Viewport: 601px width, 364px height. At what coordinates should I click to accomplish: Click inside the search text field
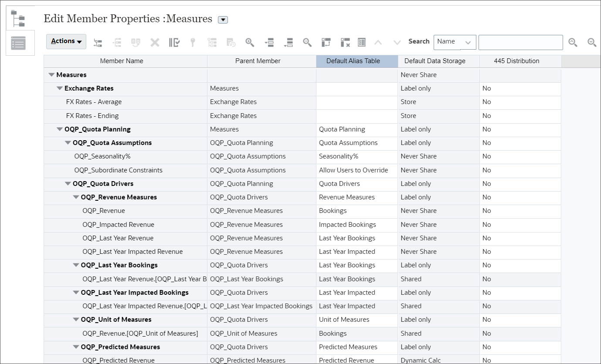click(520, 42)
